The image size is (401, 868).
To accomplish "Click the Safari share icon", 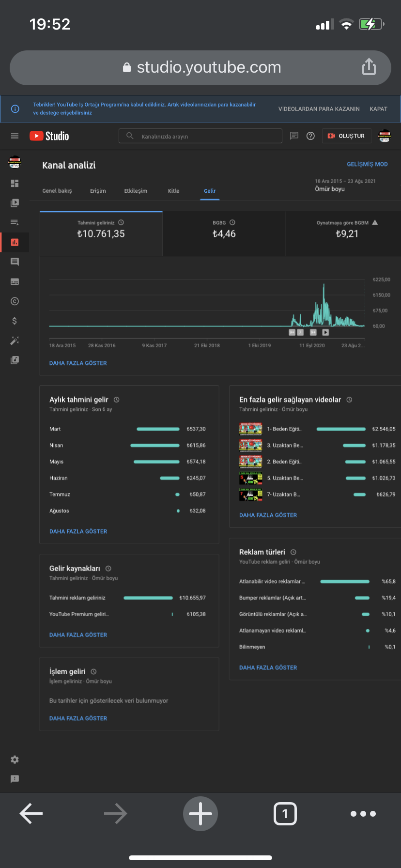I will pyautogui.click(x=369, y=67).
